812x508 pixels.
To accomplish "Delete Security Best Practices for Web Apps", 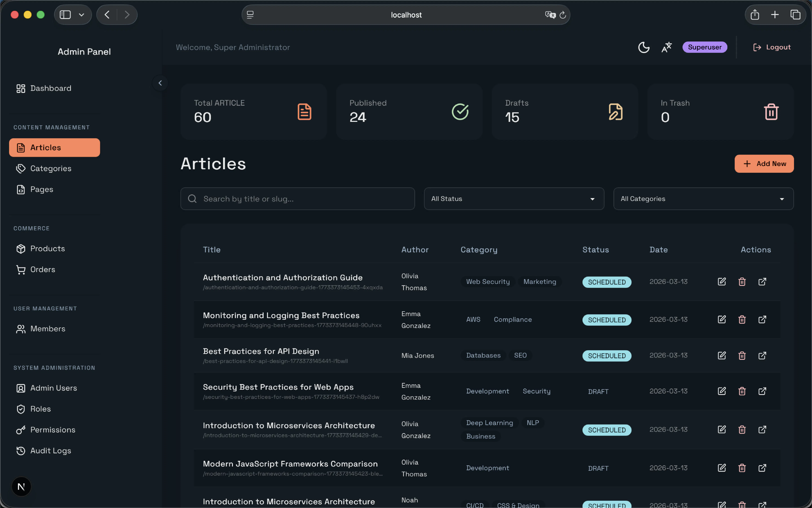I will pos(742,391).
